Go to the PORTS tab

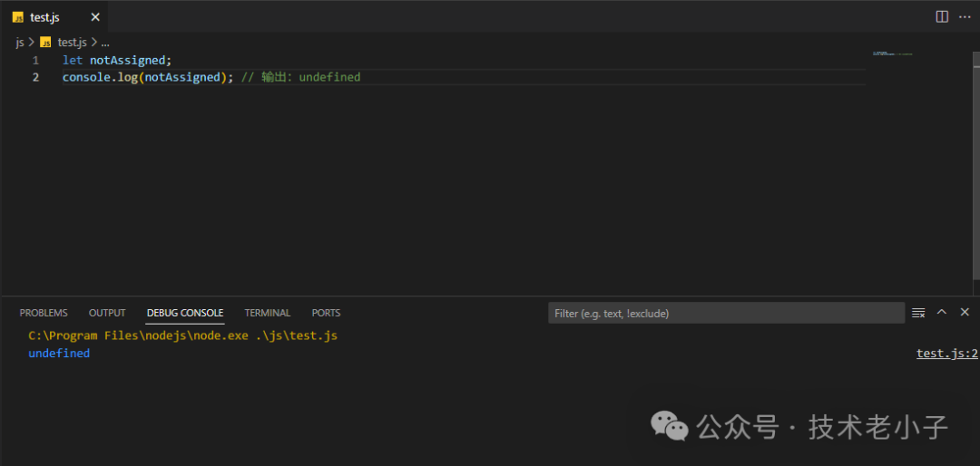(x=326, y=313)
